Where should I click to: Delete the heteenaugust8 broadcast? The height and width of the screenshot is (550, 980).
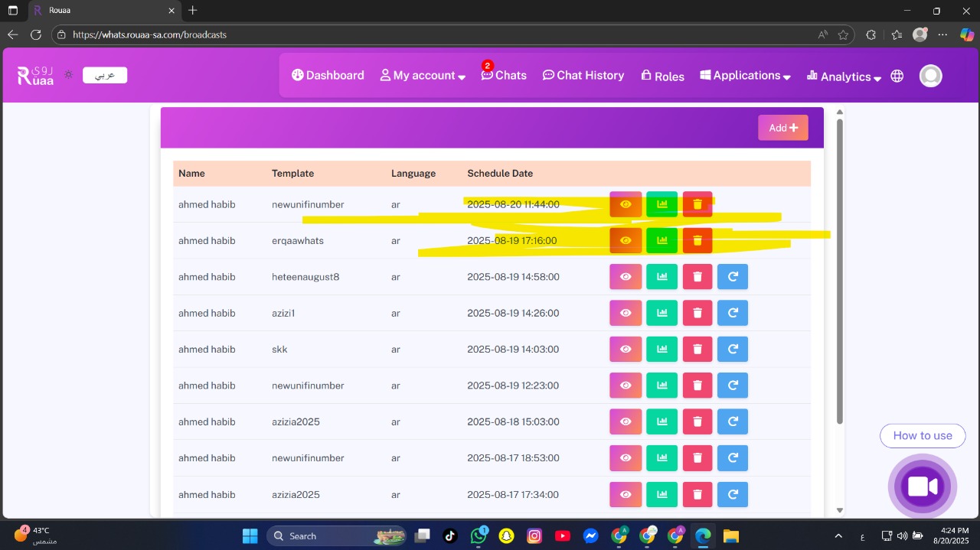pos(697,276)
